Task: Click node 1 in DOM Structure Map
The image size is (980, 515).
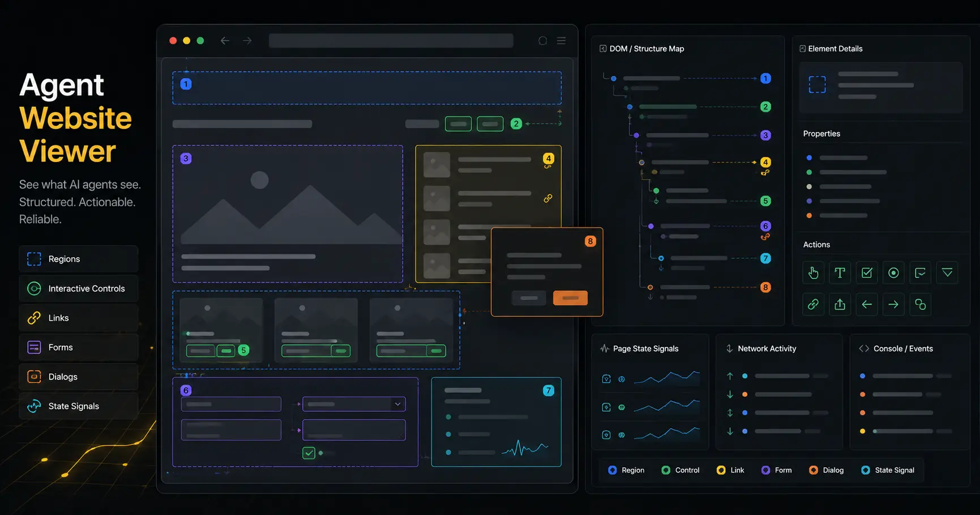Action: (x=765, y=78)
